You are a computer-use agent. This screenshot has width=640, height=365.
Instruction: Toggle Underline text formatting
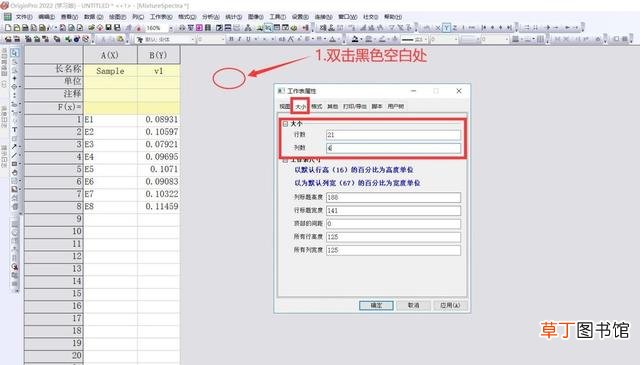pyautogui.click(x=248, y=39)
